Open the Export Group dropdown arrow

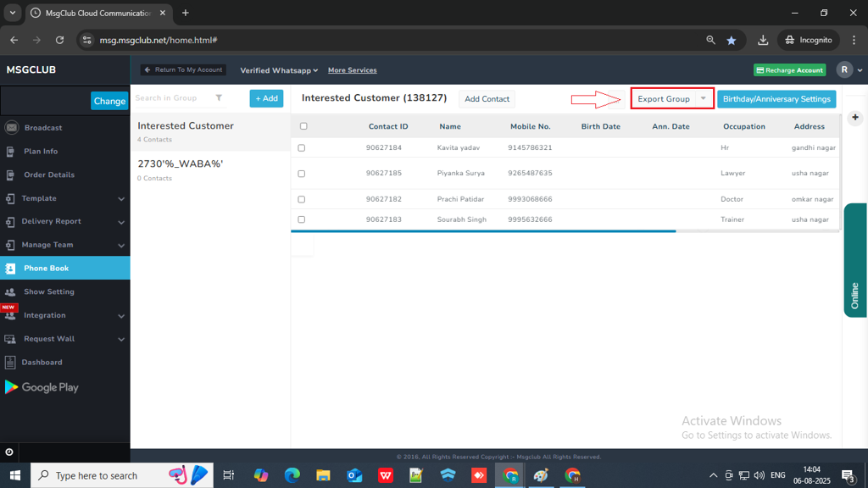click(703, 98)
